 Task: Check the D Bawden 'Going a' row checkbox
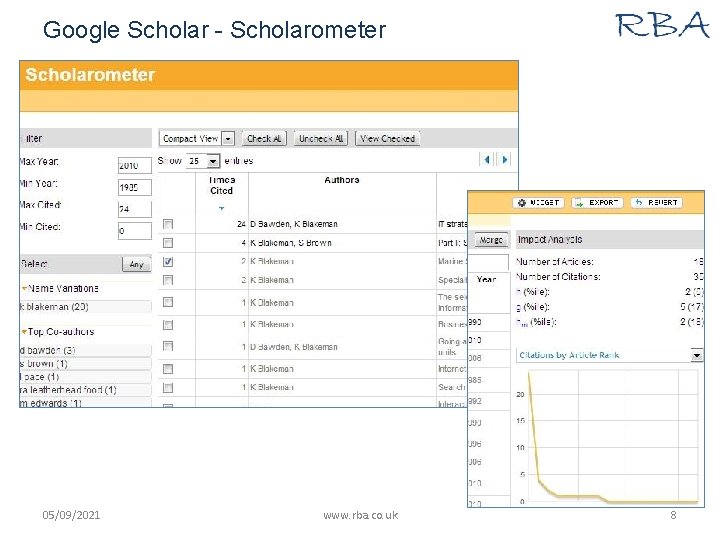168,346
